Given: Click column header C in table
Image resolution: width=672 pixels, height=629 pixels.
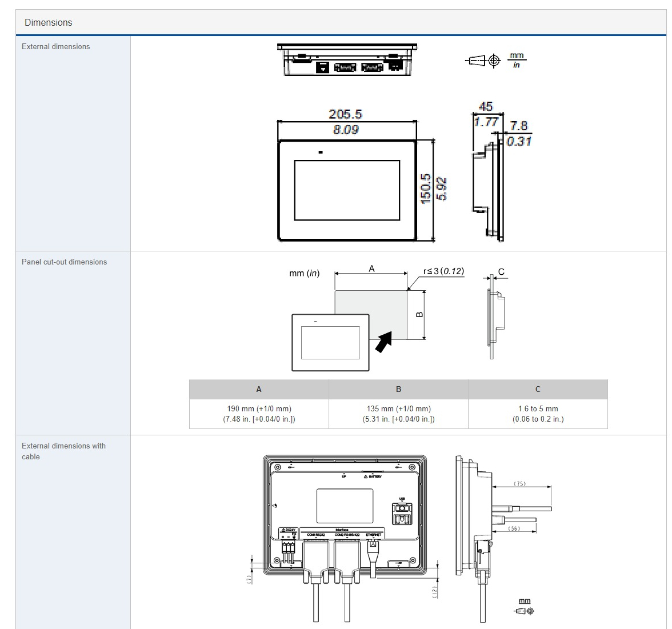Looking at the screenshot, I should (538, 389).
